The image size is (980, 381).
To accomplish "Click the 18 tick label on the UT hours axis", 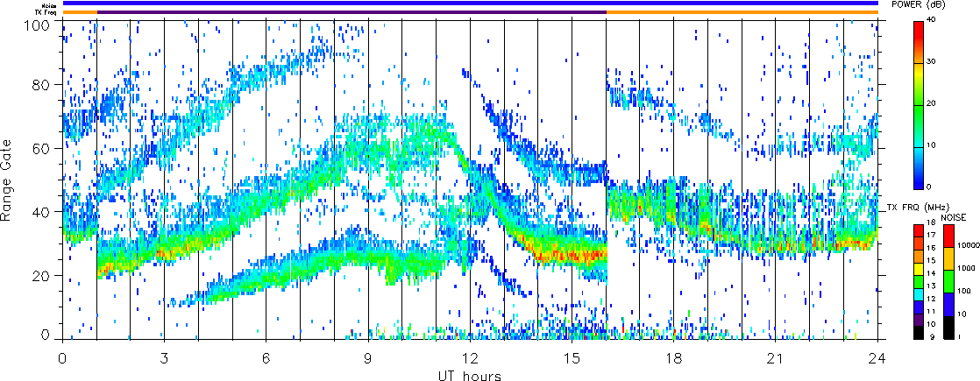I will tap(674, 358).
